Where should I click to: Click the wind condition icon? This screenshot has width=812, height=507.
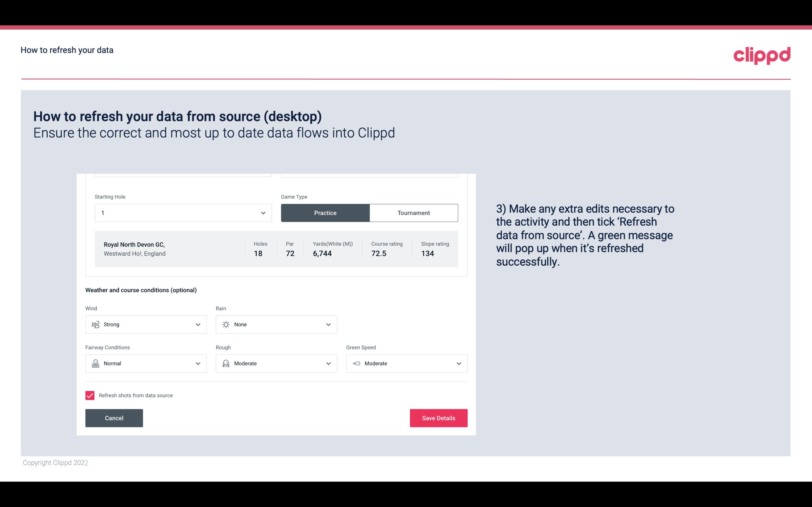pyautogui.click(x=95, y=324)
